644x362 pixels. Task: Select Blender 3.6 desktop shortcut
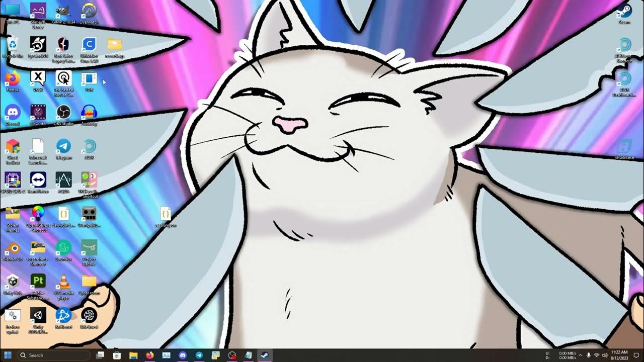[13, 250]
